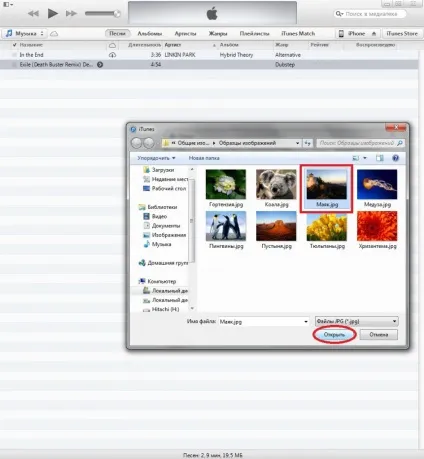Skip to next track in iTunes
Image resolution: width=424 pixels, height=459 pixels.
(x=71, y=14)
